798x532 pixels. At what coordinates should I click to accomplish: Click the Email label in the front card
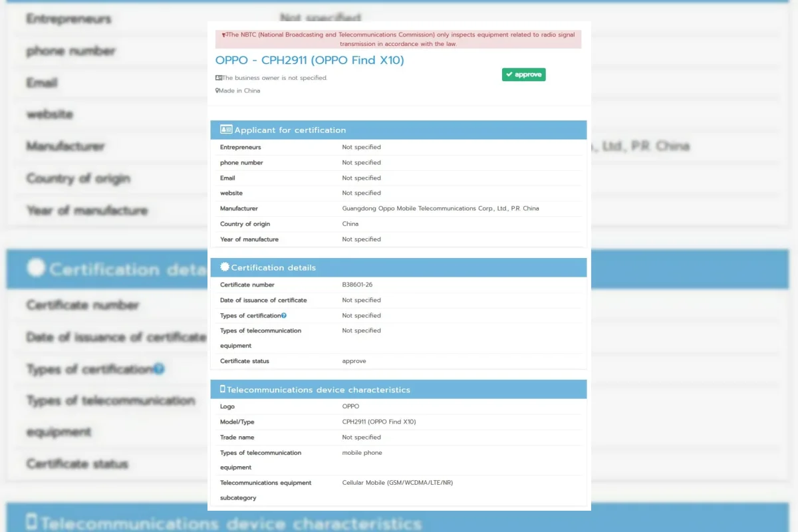pos(227,178)
